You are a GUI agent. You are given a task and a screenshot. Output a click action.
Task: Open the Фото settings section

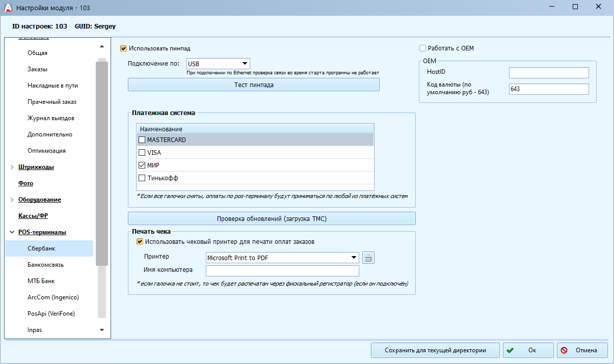pos(25,183)
